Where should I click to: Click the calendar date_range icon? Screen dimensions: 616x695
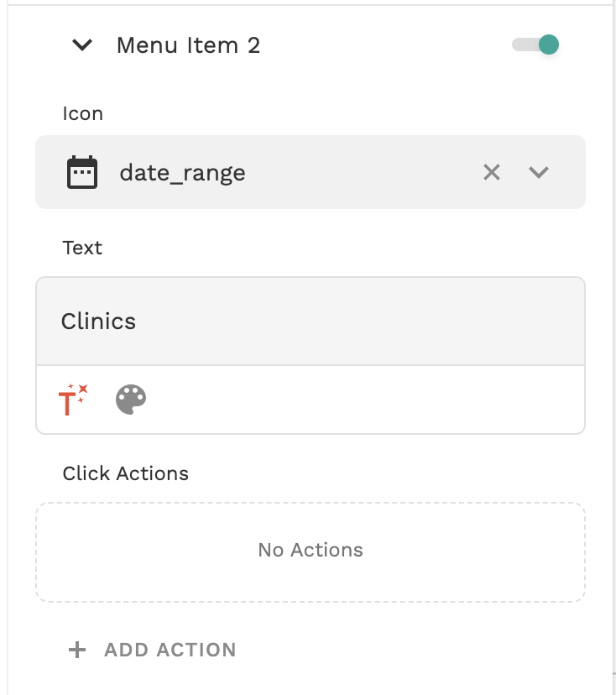(x=82, y=172)
